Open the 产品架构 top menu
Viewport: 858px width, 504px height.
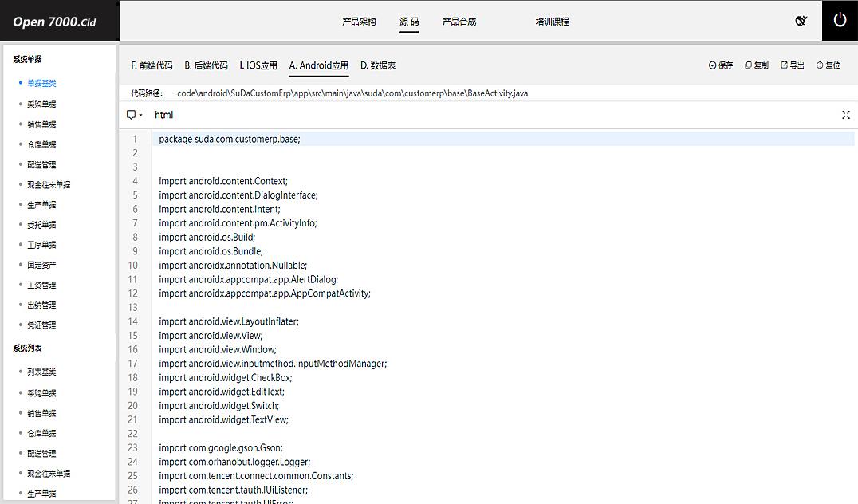(x=359, y=22)
